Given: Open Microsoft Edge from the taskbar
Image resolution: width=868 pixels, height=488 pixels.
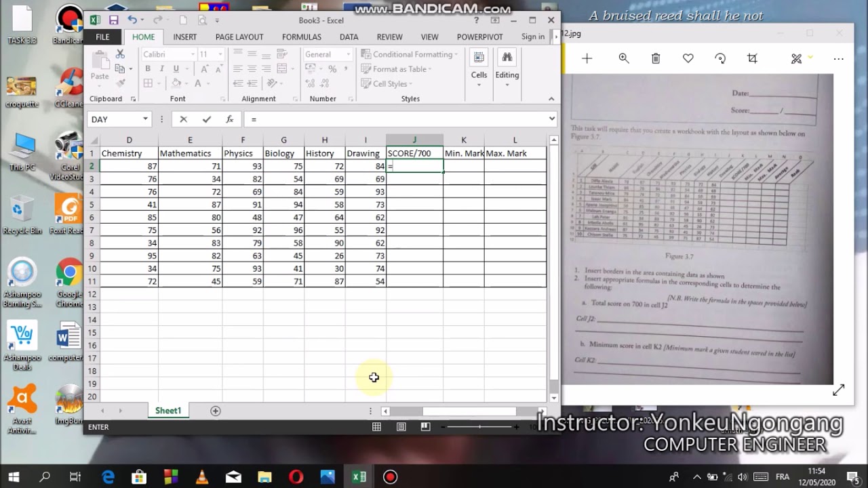Looking at the screenshot, I should coord(108,477).
